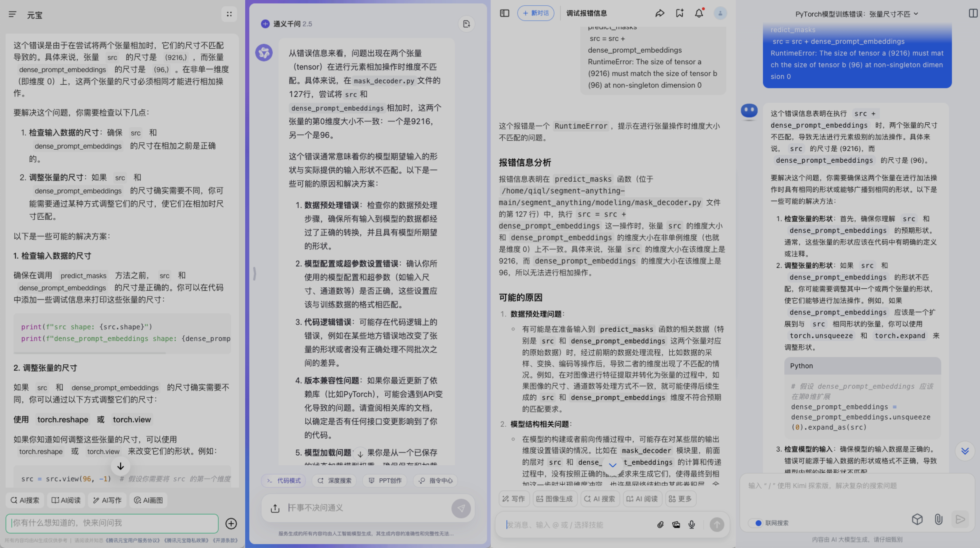980x548 pixels.
Task: Focus the 发消息 input field
Action: point(576,525)
